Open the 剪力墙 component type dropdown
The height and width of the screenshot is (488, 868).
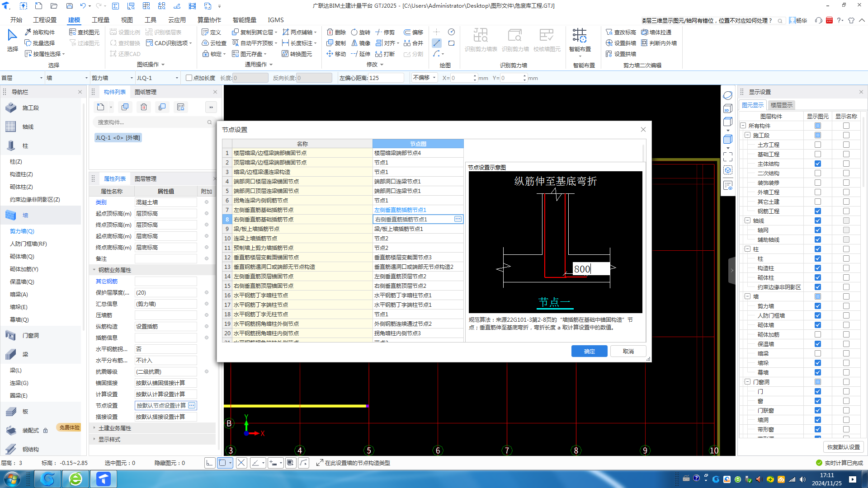[x=112, y=78]
